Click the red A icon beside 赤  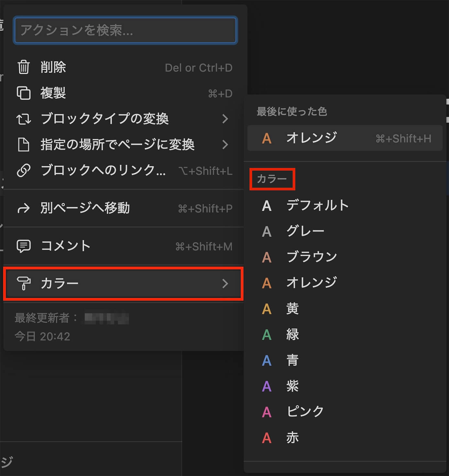[x=267, y=438]
